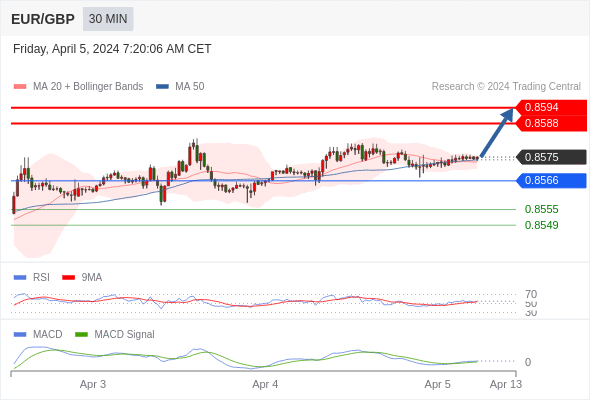Click the 'Apr 13' date axis label
This screenshot has height=400, width=590.
coord(506,384)
